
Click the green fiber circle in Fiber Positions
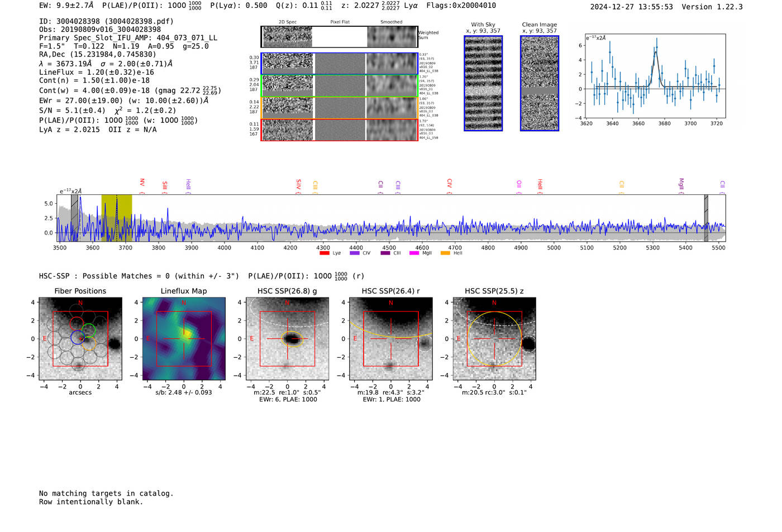(x=88, y=330)
